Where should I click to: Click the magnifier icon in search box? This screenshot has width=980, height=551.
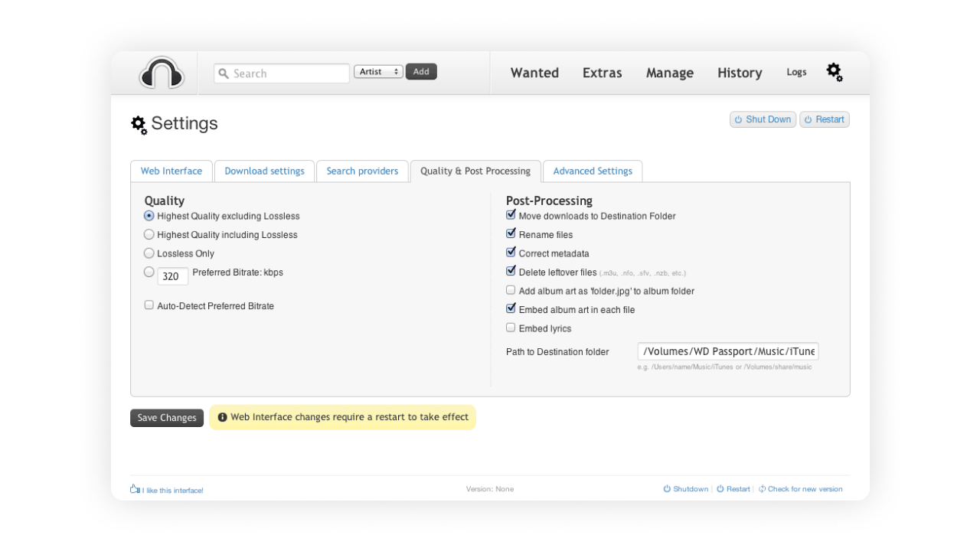(224, 73)
